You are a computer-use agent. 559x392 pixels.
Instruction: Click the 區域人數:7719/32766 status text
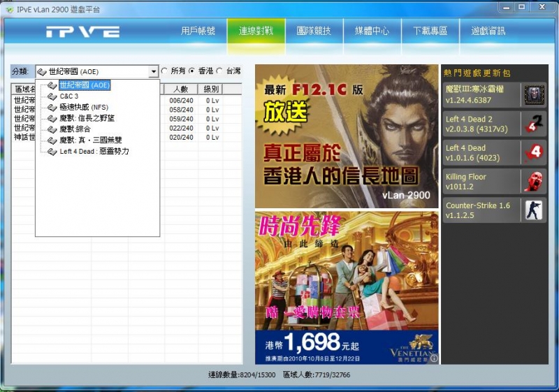317,375
